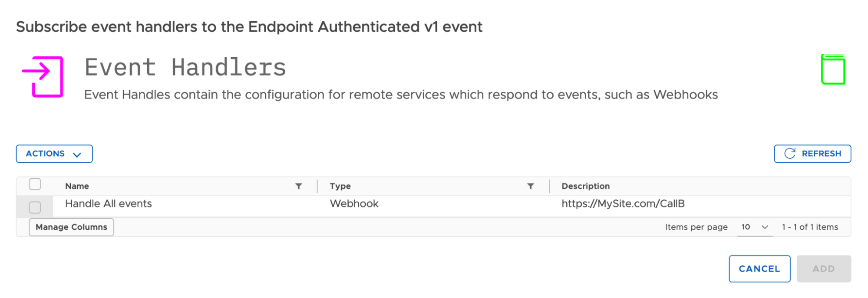Check the Handle All events row checkbox
The height and width of the screenshot is (298, 868).
pyautogui.click(x=35, y=207)
